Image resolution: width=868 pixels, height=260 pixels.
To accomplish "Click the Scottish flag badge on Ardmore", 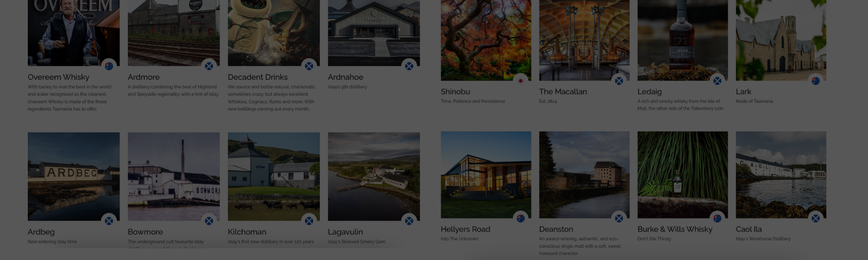I will (x=209, y=66).
